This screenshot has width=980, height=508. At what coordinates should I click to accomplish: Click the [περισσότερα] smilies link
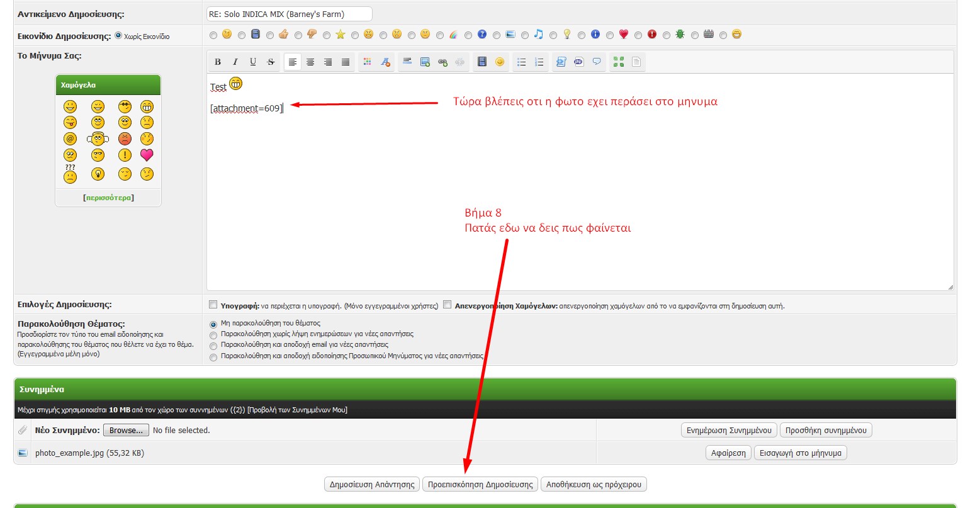[x=108, y=198]
